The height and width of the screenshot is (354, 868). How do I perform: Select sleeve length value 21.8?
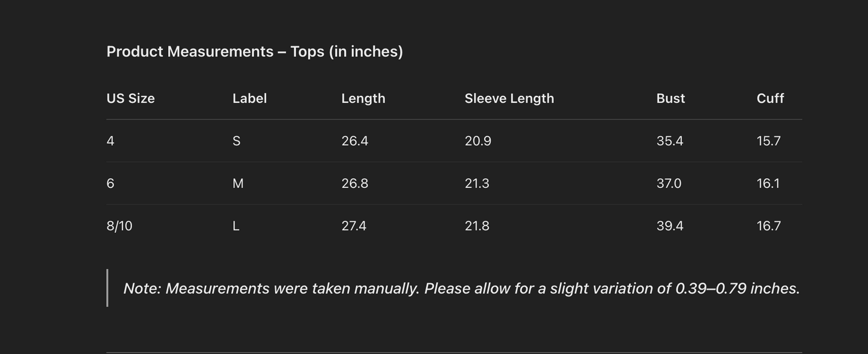477,226
